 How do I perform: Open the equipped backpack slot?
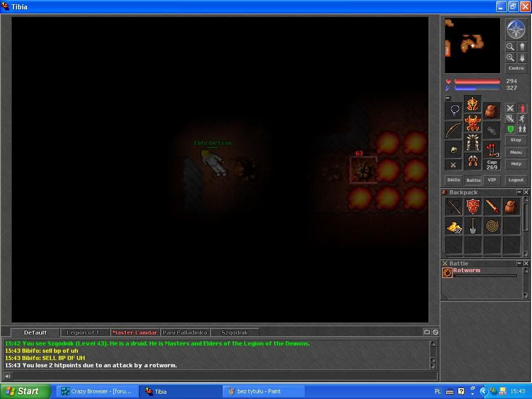[491, 111]
